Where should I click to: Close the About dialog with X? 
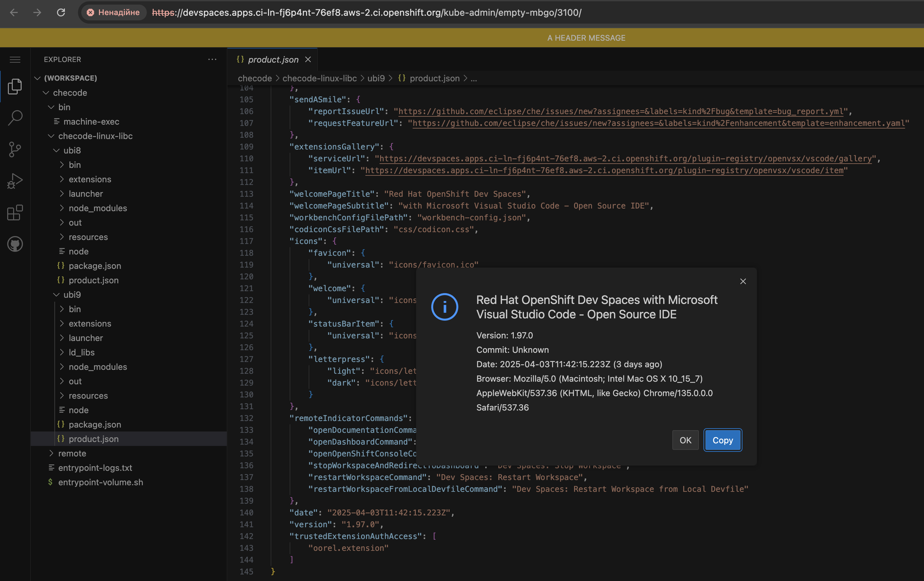pos(743,281)
